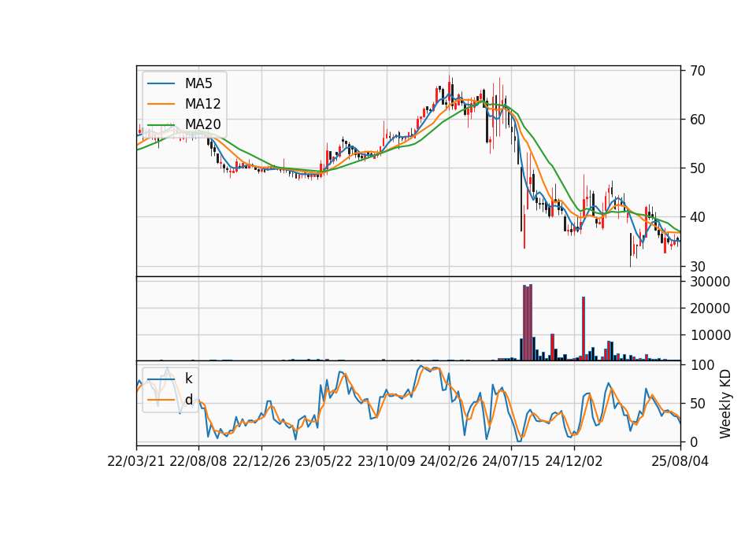Click the price axis value 40
756x543 pixels.
tap(697, 217)
